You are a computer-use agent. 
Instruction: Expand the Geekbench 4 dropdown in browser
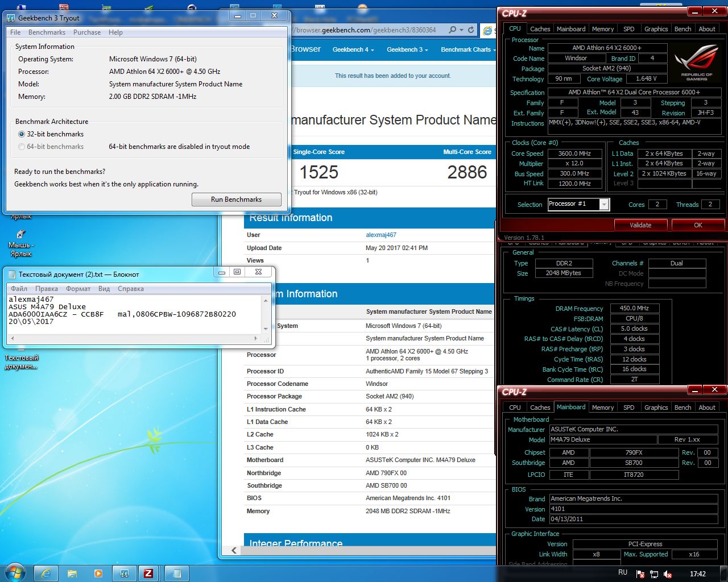coord(353,49)
